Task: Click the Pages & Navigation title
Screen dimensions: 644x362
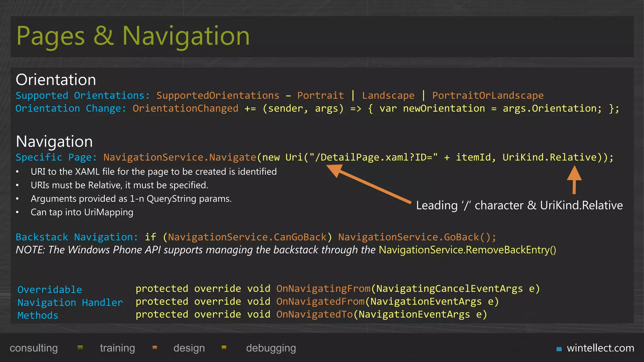Action: (x=133, y=36)
